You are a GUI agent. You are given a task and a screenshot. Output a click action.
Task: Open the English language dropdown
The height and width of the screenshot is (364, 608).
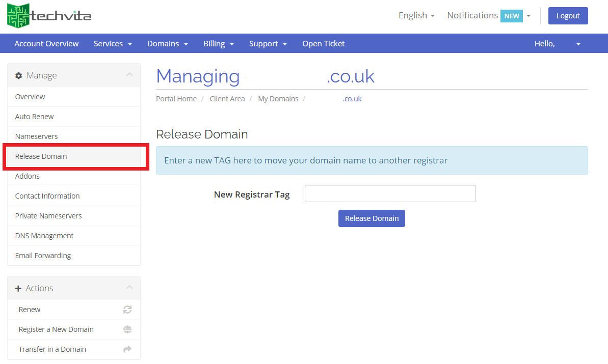coord(416,15)
